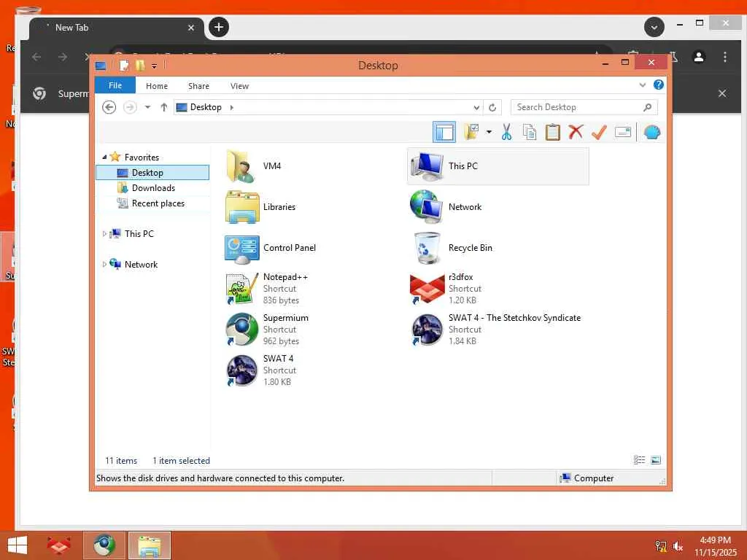Open the taskbar clock and date

[715, 546]
